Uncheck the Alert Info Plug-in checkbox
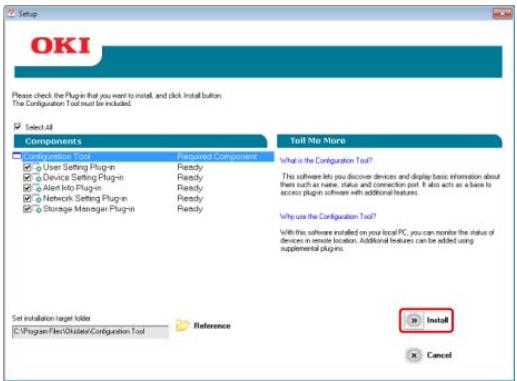This screenshot has height=381, width=517. [x=27, y=188]
